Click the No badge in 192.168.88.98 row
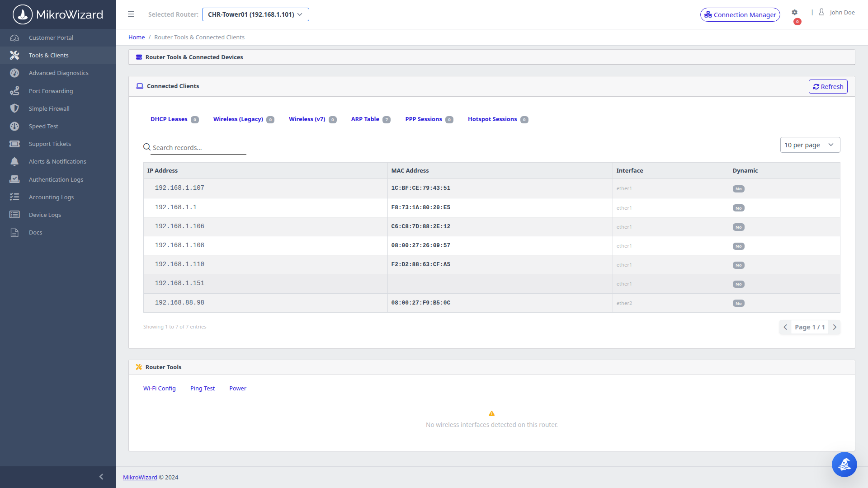 (x=738, y=304)
